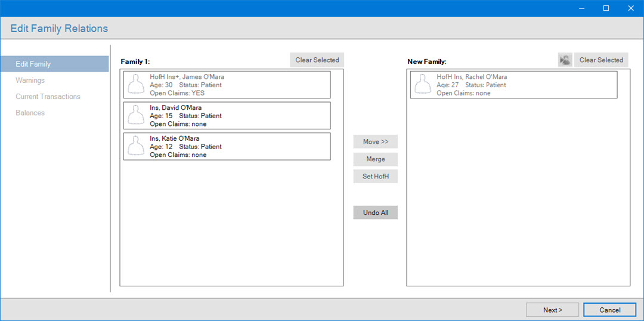The image size is (644, 321).
Task: Click David O'Mara's avatar icon
Action: tap(138, 116)
